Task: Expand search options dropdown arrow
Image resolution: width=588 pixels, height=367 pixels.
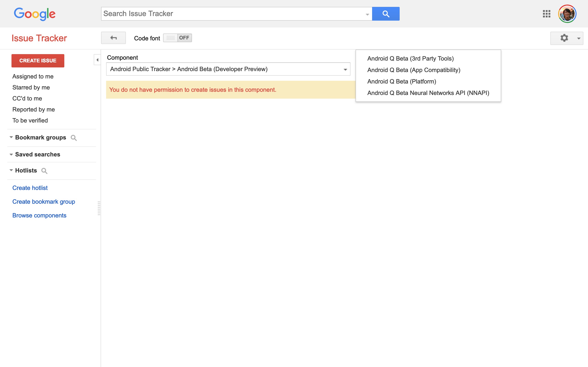Action: 367,14
